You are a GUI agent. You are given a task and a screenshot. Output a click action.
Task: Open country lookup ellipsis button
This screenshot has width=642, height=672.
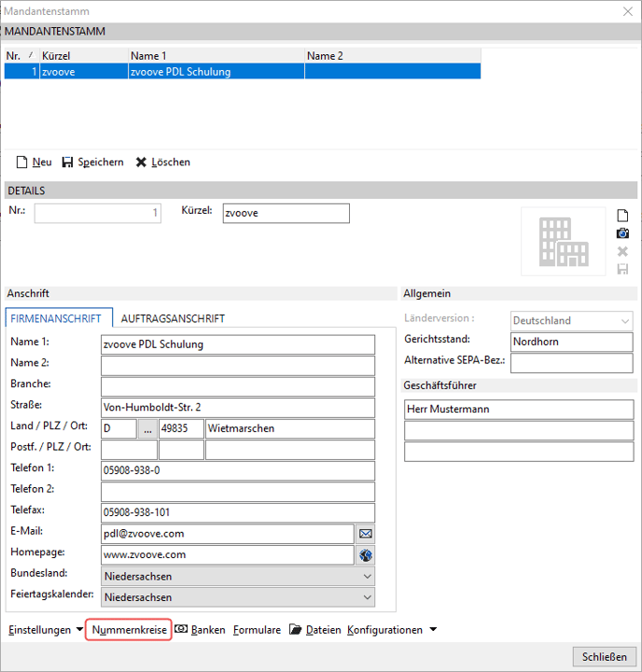[147, 428]
